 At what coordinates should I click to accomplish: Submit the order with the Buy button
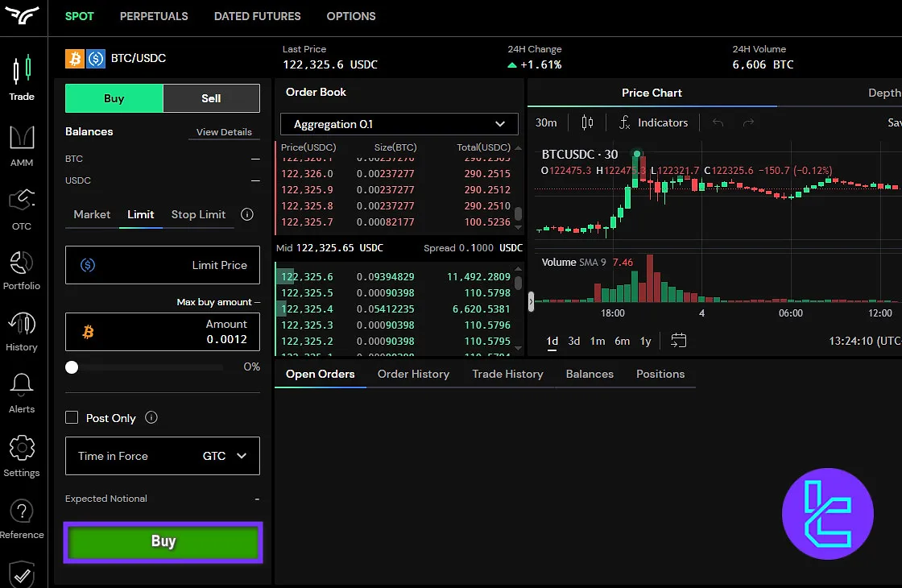[x=162, y=541]
